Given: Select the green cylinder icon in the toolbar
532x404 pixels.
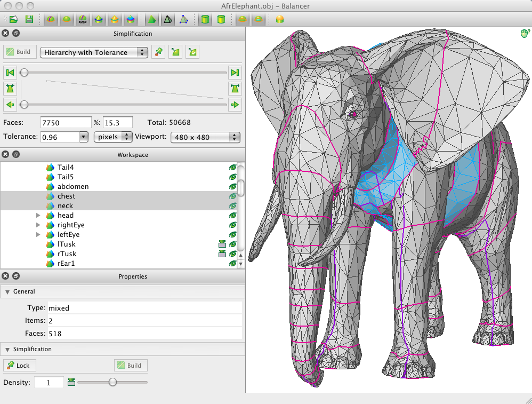Looking at the screenshot, I should pos(205,19).
